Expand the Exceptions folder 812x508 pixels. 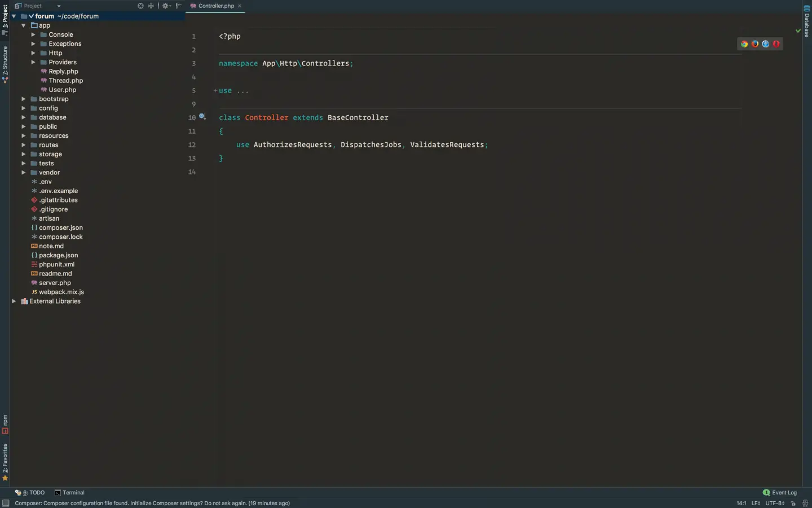coord(33,44)
